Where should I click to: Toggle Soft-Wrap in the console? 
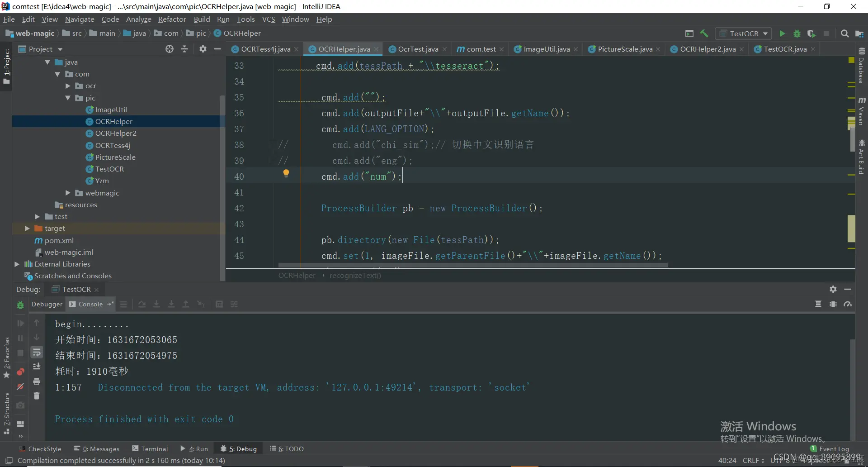37,352
